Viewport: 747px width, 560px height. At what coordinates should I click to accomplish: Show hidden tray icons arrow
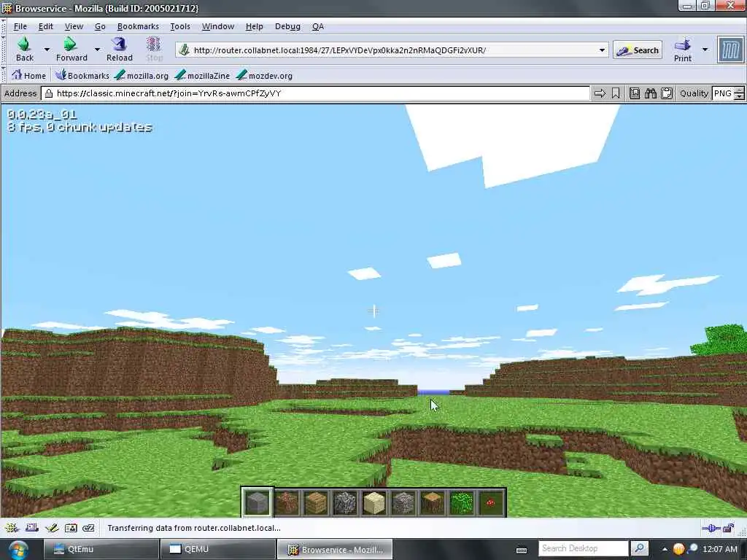[665, 550]
